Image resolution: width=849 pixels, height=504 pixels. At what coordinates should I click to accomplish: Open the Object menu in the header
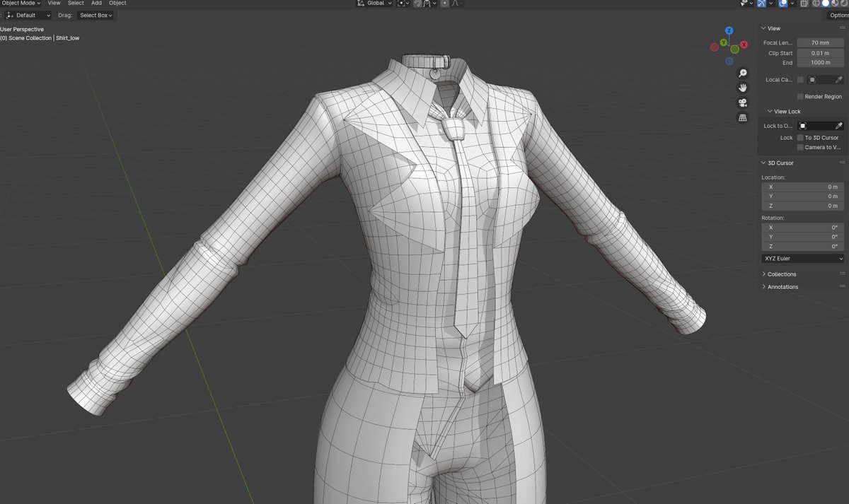[117, 3]
